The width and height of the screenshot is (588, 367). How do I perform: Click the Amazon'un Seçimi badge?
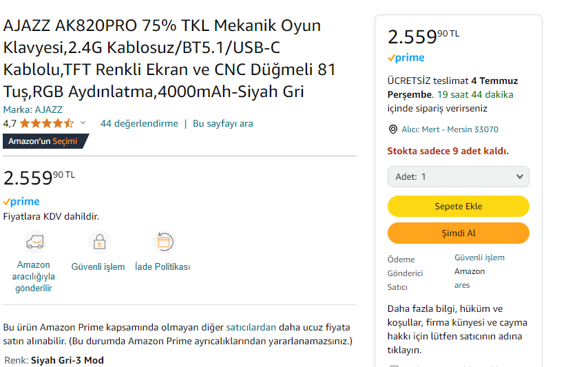point(44,141)
